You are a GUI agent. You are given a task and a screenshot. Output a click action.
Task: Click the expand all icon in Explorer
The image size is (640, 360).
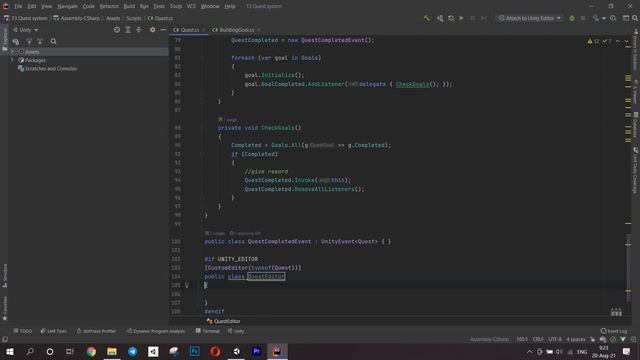pos(128,30)
